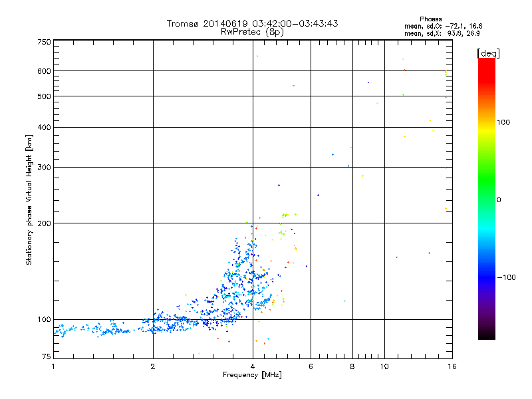Click the x-axis '10' tick label
Image resolution: width=532 pixels, height=399 pixels.
[384, 366]
